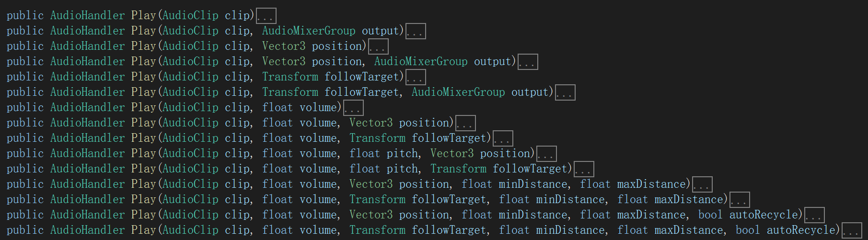Click Vector3 type in the third line

pos(283,46)
